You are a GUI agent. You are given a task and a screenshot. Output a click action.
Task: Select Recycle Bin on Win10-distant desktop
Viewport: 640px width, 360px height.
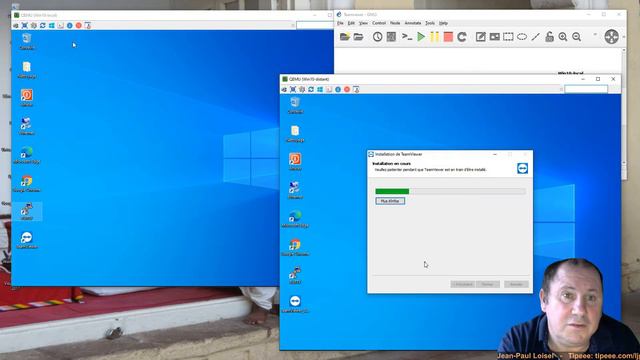[295, 105]
